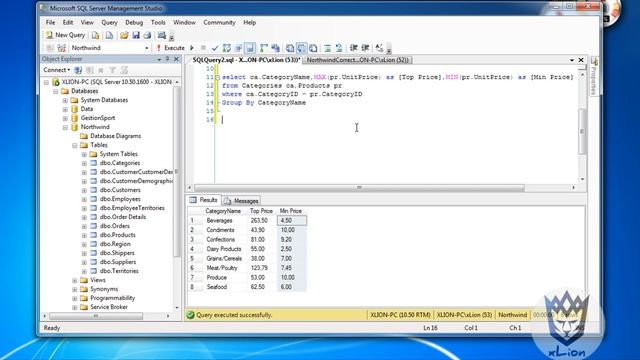Expand the System Databases node
This screenshot has height=360, width=640.
[65, 100]
